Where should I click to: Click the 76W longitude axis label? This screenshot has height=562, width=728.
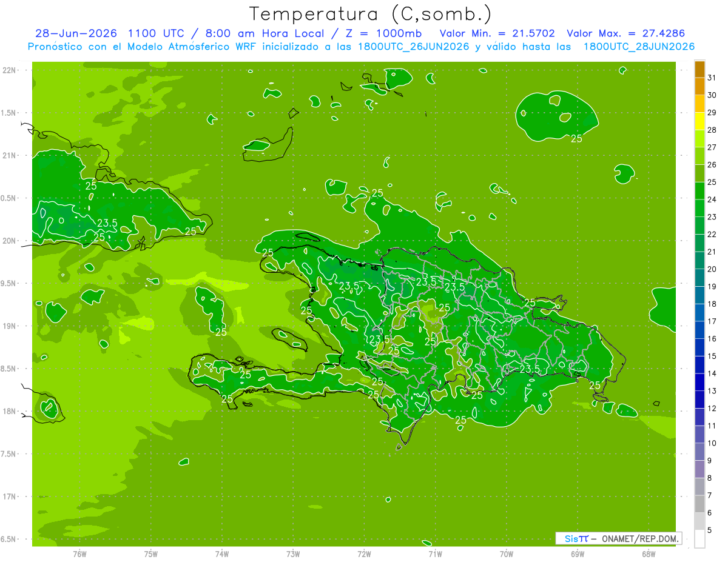(79, 554)
